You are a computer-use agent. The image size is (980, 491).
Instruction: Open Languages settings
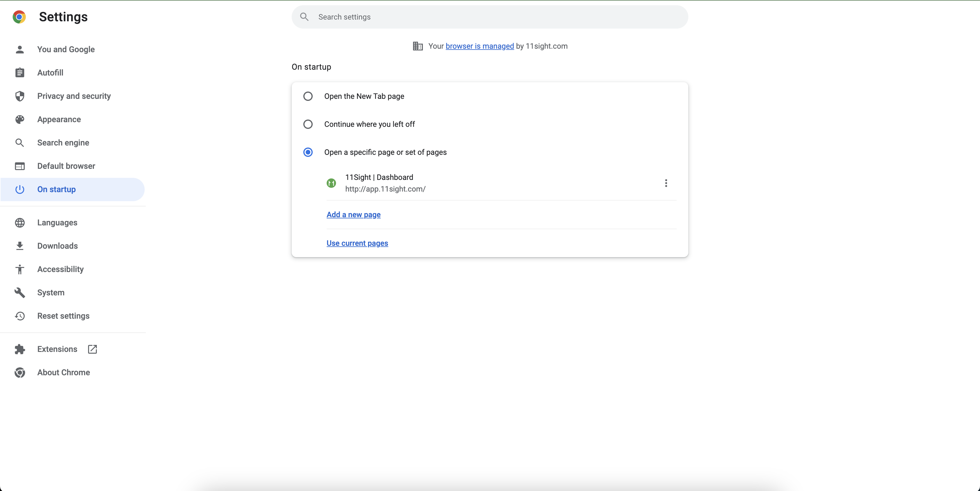pyautogui.click(x=72, y=222)
